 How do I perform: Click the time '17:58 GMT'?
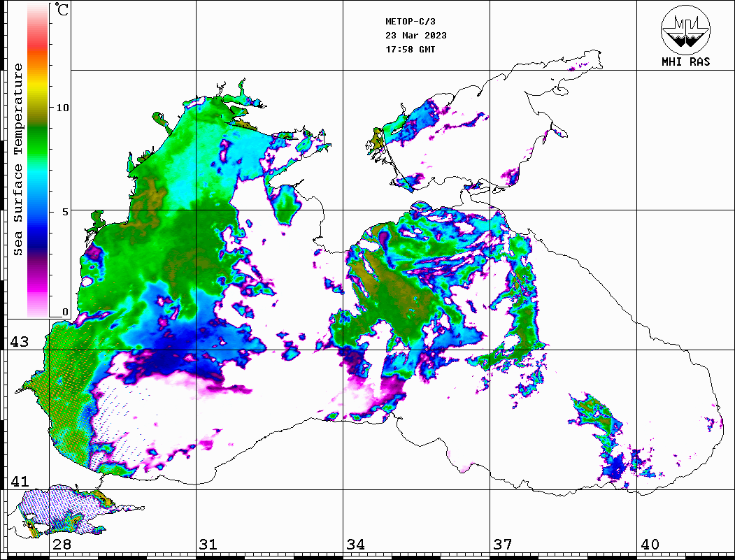point(411,50)
